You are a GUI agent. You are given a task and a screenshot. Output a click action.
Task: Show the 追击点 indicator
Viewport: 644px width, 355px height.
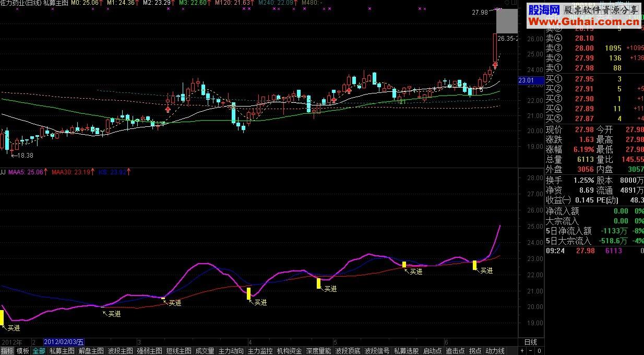click(x=455, y=351)
